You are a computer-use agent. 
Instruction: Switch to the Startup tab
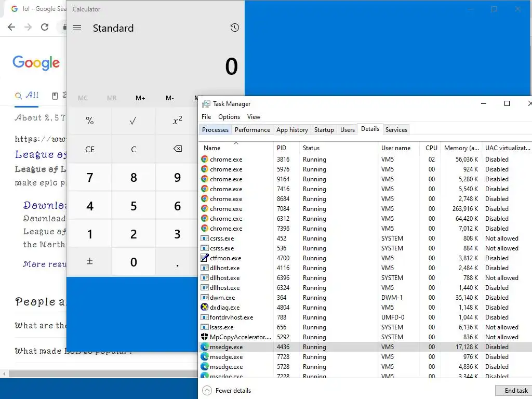coord(324,129)
